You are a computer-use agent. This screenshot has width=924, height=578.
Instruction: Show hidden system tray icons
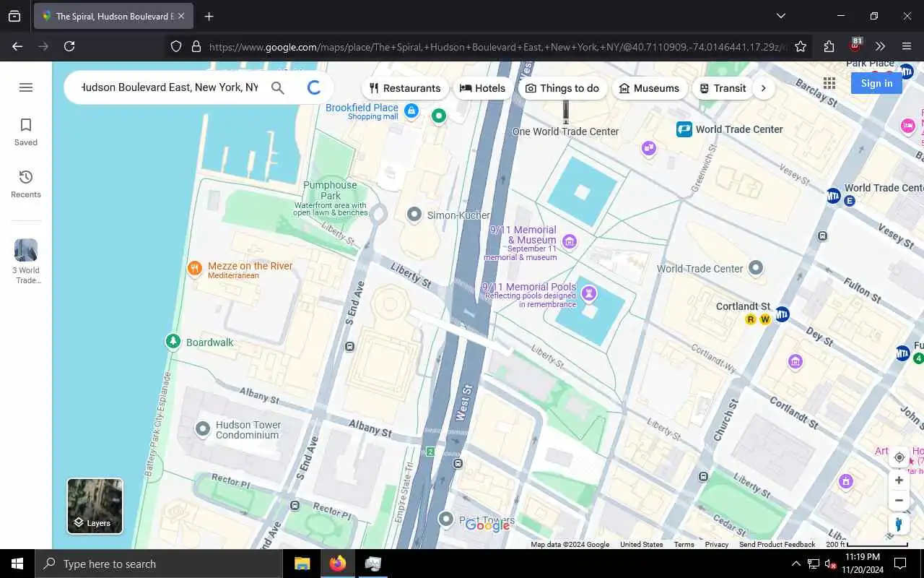tap(796, 564)
